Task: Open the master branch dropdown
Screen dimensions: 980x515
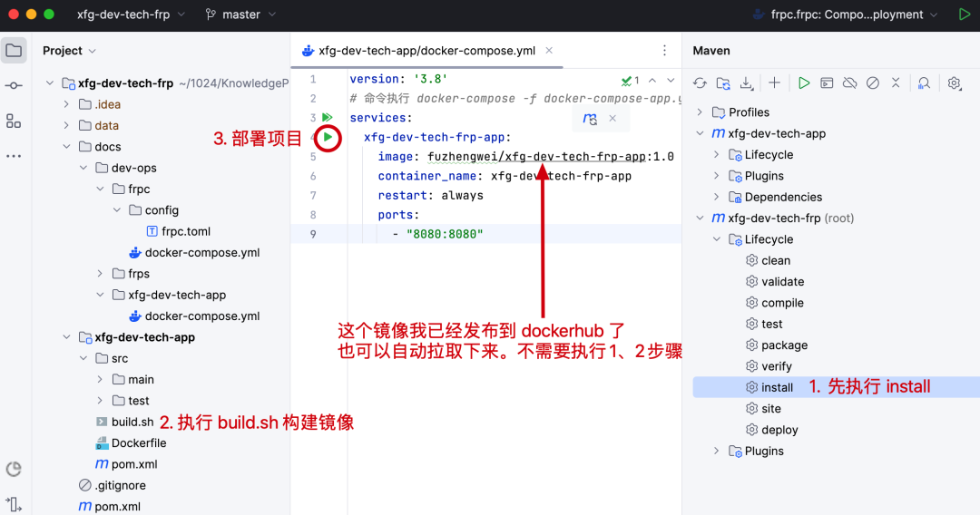Action: click(x=240, y=15)
